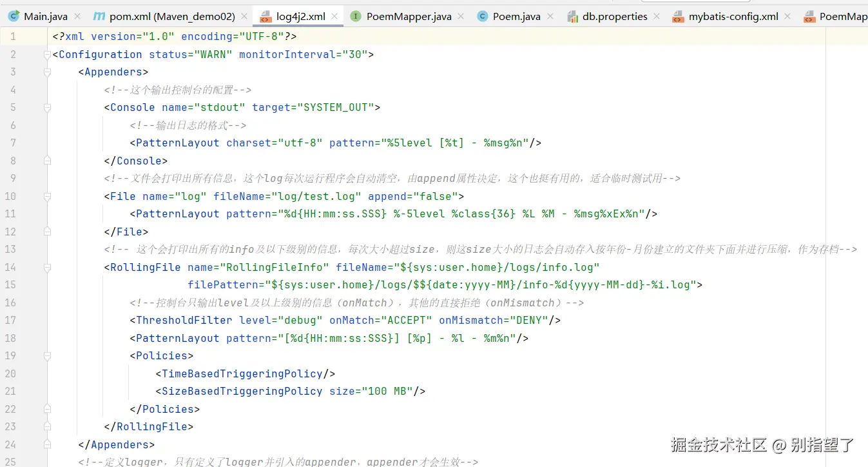Close the db.properties tab
This screenshot has width=868, height=467.
657,17
